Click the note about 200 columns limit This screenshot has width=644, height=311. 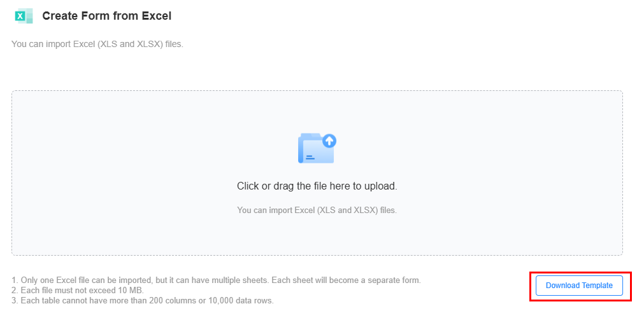click(x=143, y=301)
